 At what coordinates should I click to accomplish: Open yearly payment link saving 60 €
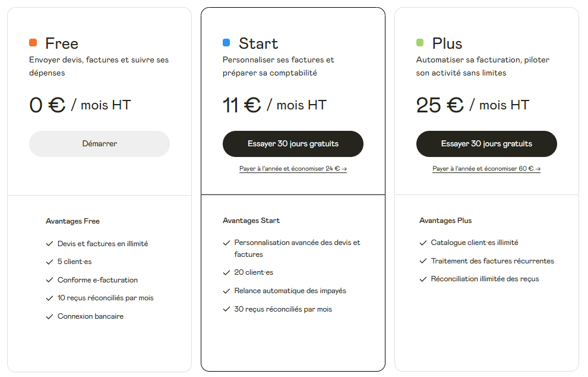click(486, 169)
